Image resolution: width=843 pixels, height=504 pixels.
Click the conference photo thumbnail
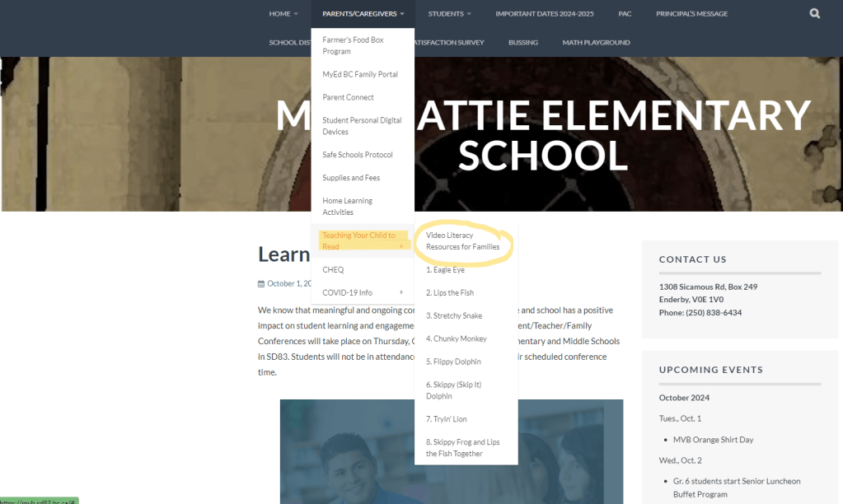point(451,451)
